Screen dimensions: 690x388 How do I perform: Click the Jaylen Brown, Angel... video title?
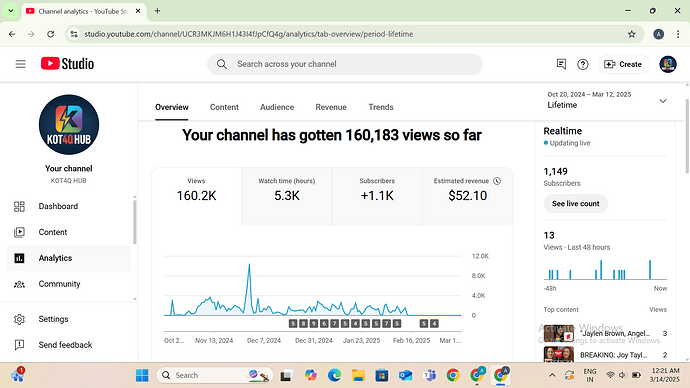point(616,333)
